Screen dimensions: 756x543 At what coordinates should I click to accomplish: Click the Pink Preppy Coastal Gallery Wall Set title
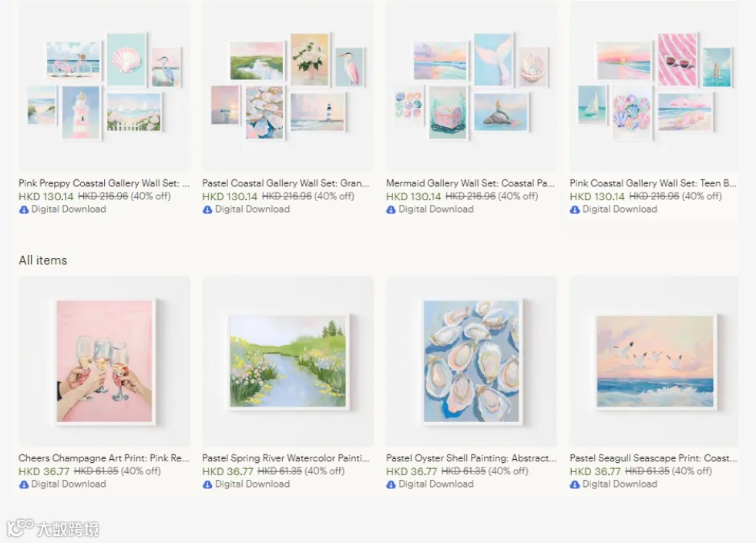pos(104,183)
